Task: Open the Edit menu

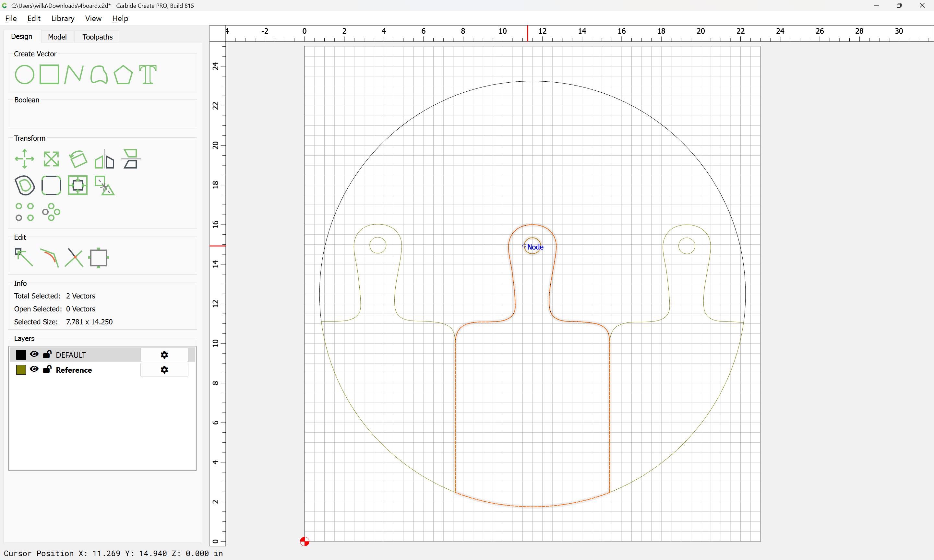Action: click(34, 18)
